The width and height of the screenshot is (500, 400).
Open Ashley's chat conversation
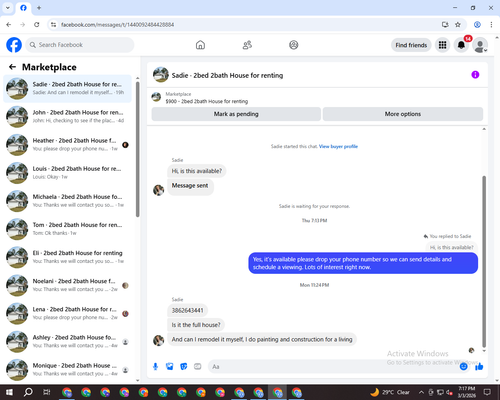67,341
